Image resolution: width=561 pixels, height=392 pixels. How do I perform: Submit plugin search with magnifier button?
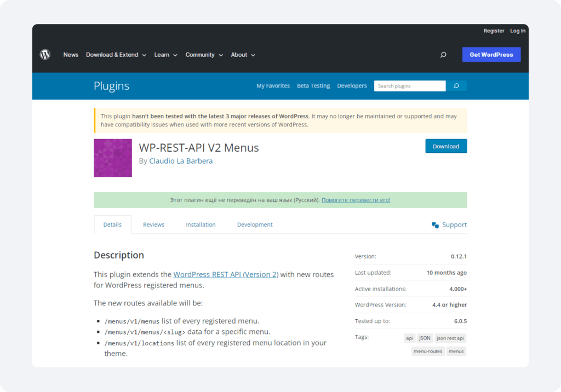(x=456, y=86)
